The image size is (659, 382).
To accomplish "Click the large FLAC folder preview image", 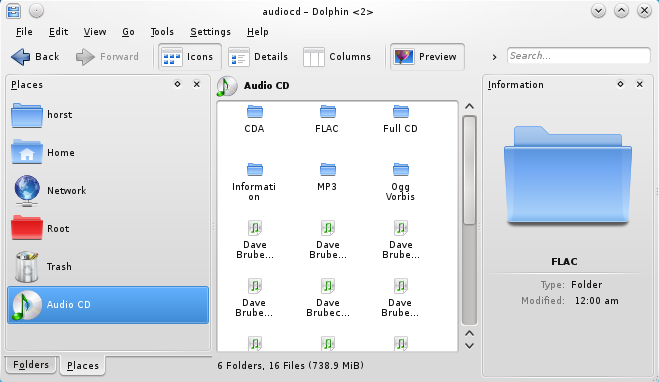I will tap(568, 175).
